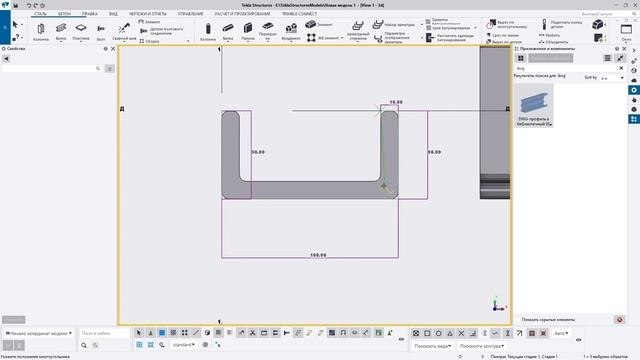Click Part cut (Вырез по детали) command
The image size is (640, 360).
[504, 42]
